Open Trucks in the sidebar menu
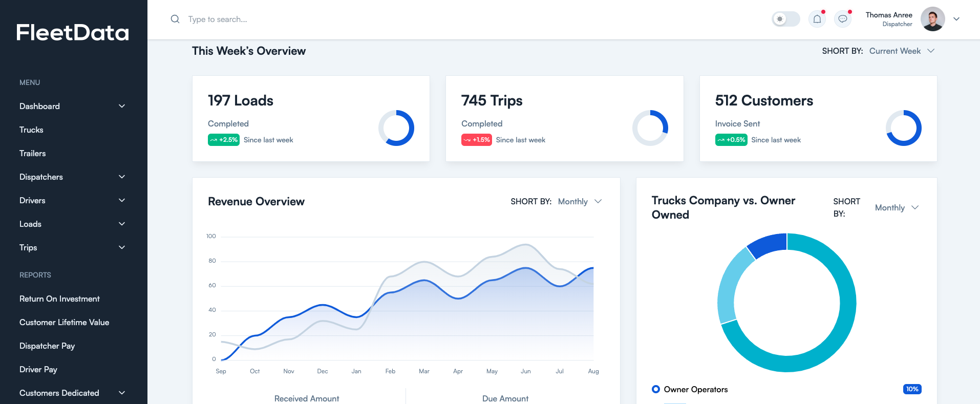The image size is (980, 404). tap(31, 130)
